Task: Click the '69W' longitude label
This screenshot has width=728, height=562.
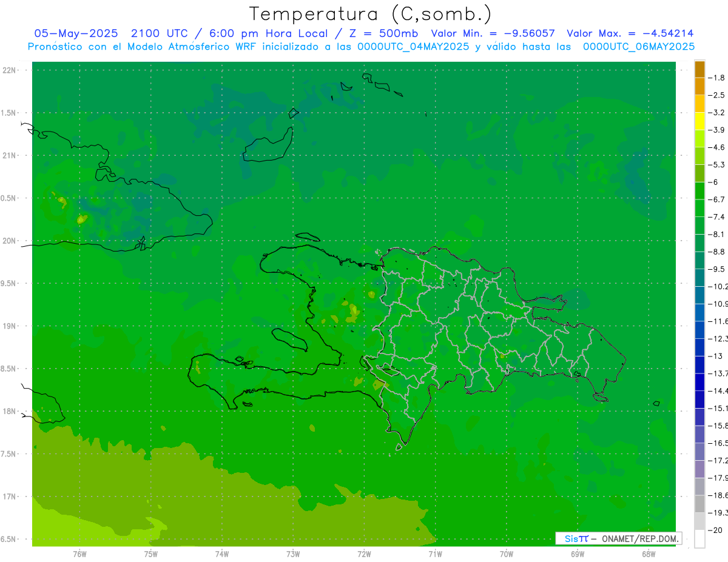Action: tap(578, 554)
